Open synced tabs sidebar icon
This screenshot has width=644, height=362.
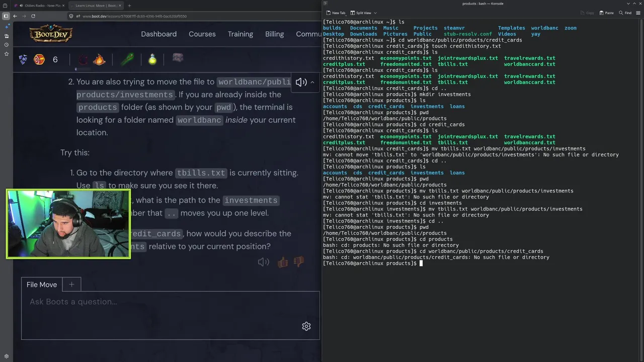point(6,36)
